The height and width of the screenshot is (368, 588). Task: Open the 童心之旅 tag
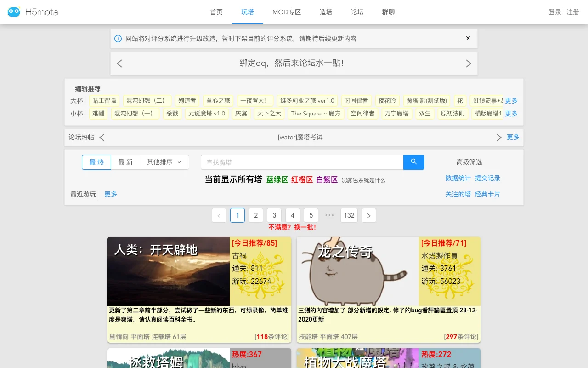(x=218, y=100)
